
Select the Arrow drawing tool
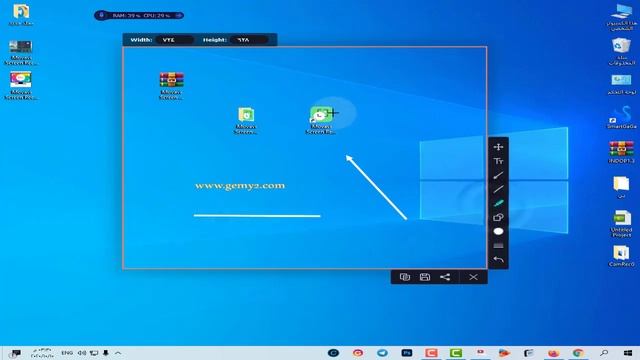pyautogui.click(x=498, y=176)
